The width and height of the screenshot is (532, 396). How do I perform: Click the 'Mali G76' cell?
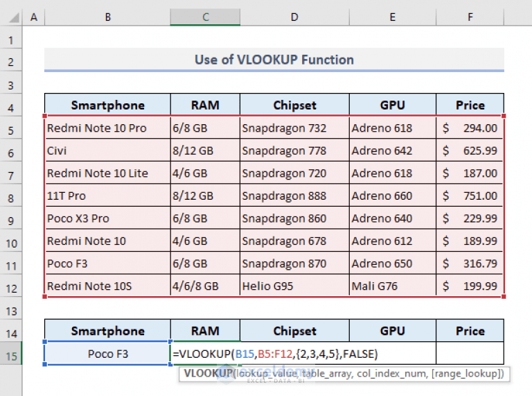[x=393, y=286]
